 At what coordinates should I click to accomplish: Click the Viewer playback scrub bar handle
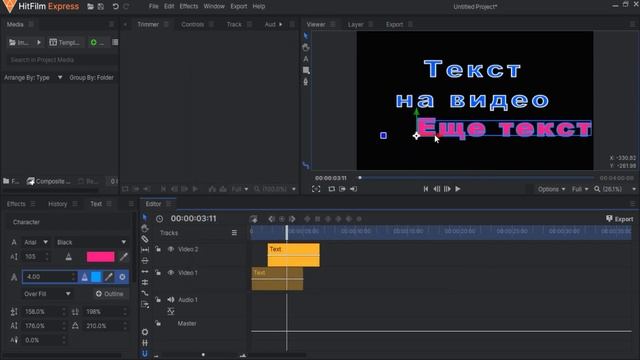coord(360,178)
